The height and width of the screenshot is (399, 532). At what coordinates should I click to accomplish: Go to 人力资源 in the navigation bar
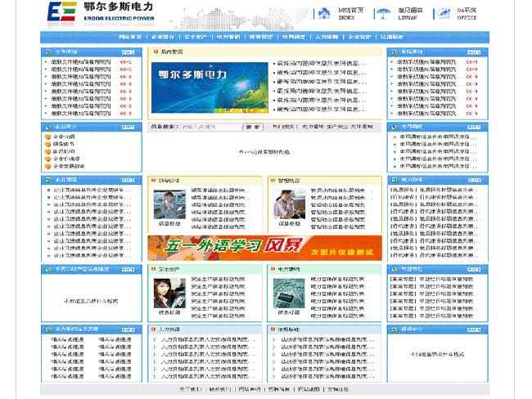326,37
